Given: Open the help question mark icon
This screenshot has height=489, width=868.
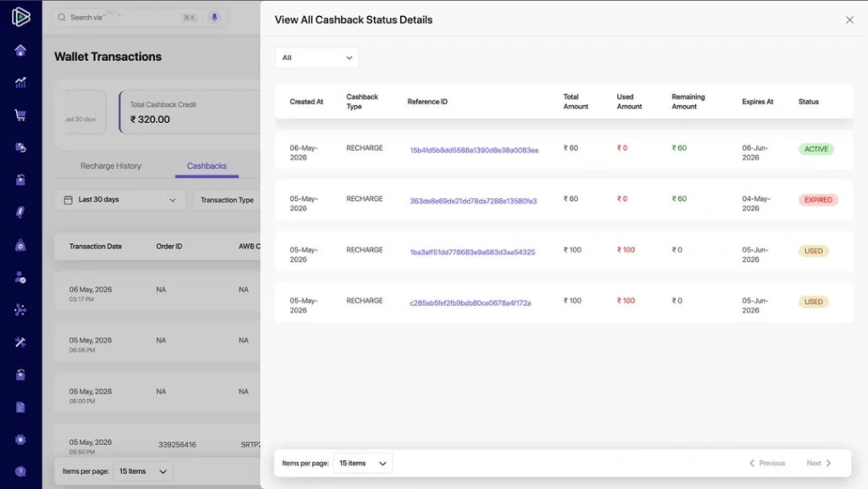Looking at the screenshot, I should [x=20, y=472].
